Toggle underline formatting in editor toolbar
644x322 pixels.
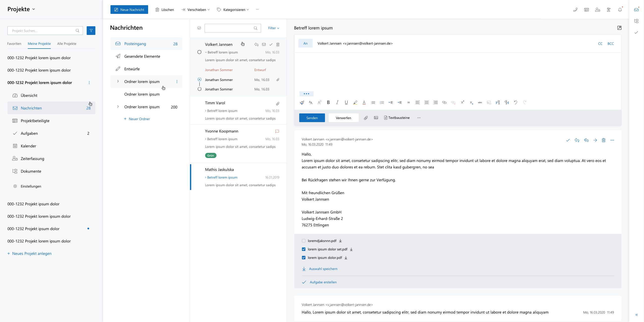point(346,102)
